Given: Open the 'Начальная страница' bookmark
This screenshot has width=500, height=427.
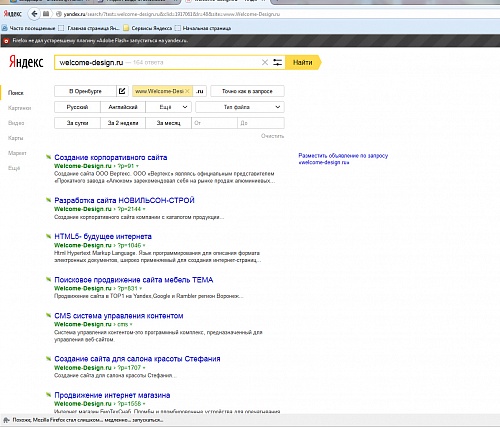Looking at the screenshot, I should [x=203, y=28].
